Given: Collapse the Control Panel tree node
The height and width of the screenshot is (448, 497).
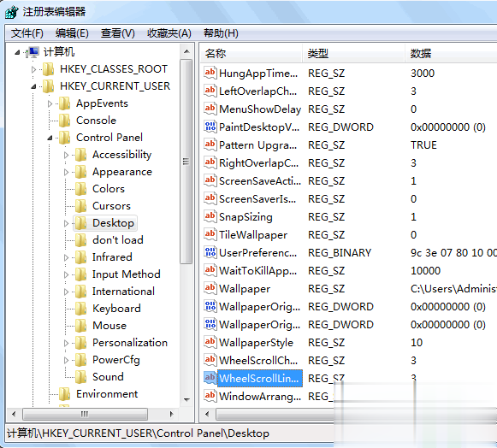Looking at the screenshot, I should (x=50, y=138).
